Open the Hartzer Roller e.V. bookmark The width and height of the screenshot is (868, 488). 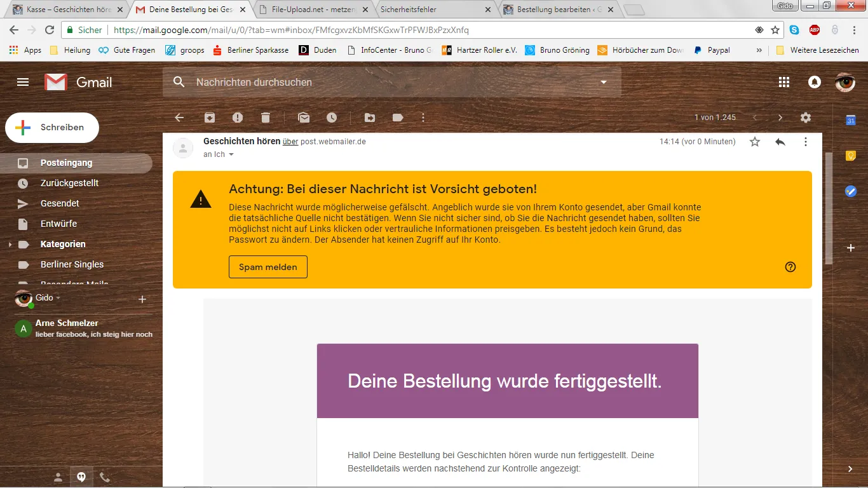480,50
